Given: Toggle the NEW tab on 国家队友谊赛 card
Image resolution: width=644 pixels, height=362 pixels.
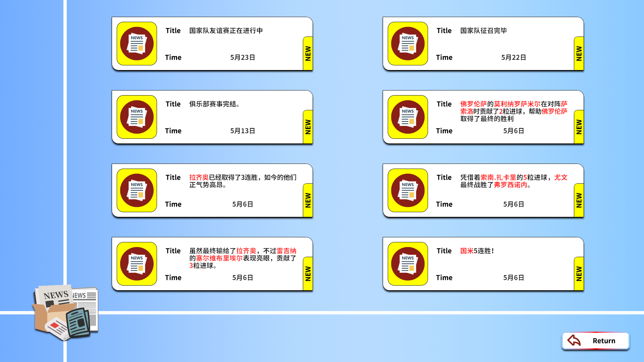Looking at the screenshot, I should pos(308,54).
